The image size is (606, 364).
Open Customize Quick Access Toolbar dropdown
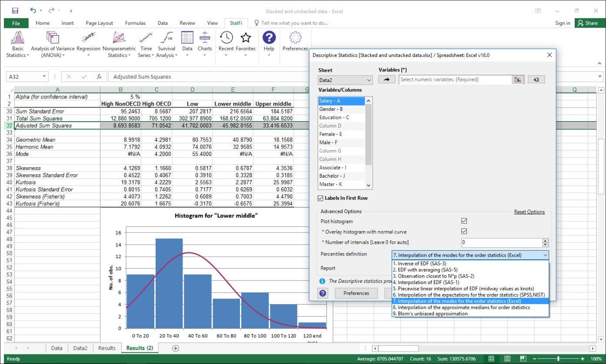[x=71, y=11]
